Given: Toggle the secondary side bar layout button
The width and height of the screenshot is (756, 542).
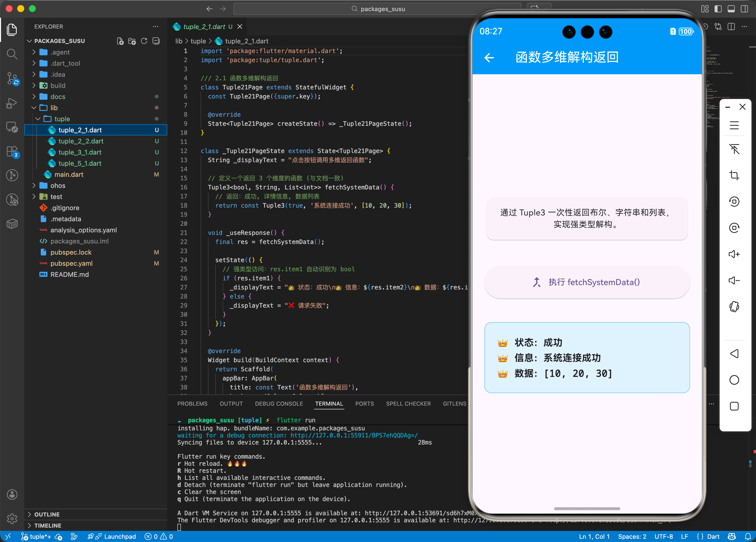Looking at the screenshot, I should point(744,9).
